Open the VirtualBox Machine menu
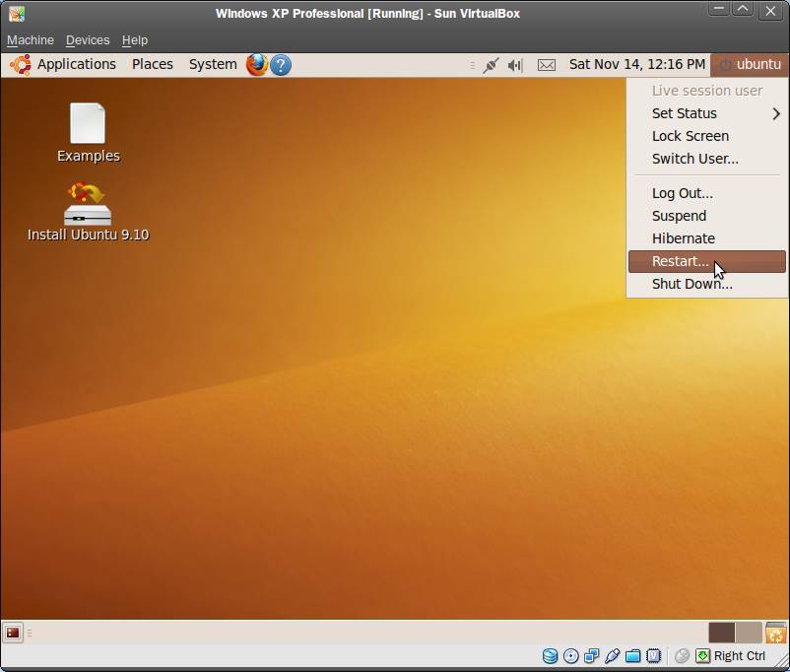The width and height of the screenshot is (790, 672). [x=31, y=39]
